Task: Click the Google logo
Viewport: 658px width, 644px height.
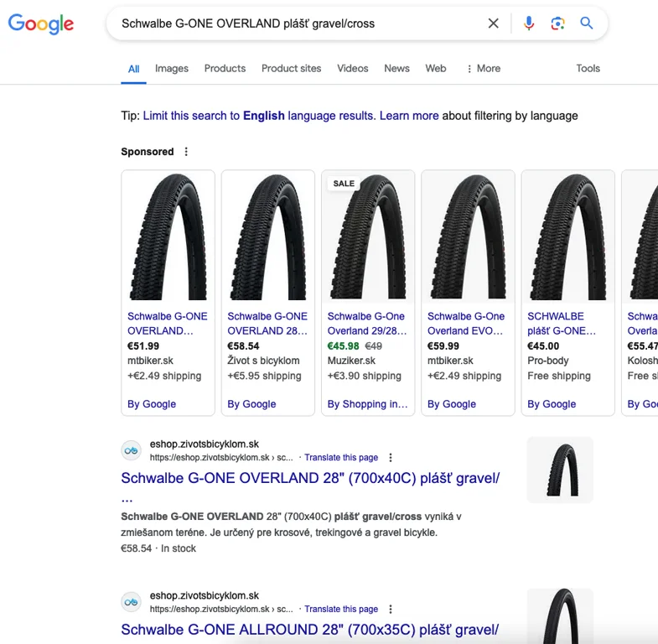Action: (41, 23)
